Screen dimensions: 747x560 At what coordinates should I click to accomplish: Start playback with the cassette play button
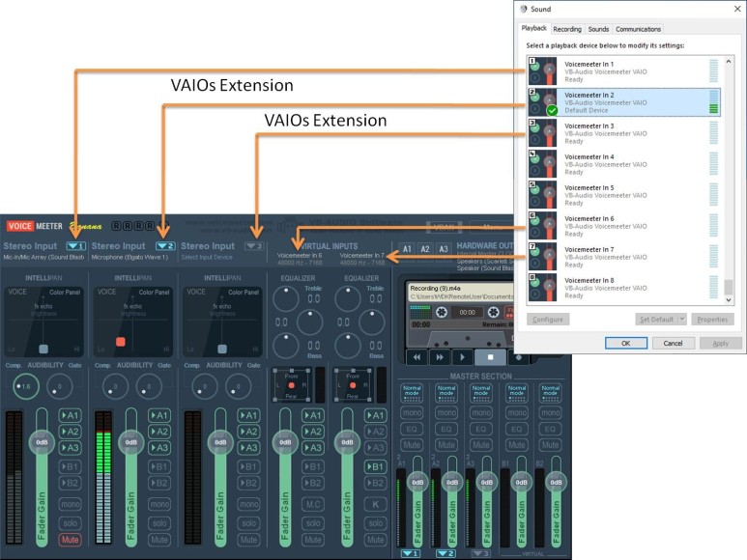coord(462,357)
